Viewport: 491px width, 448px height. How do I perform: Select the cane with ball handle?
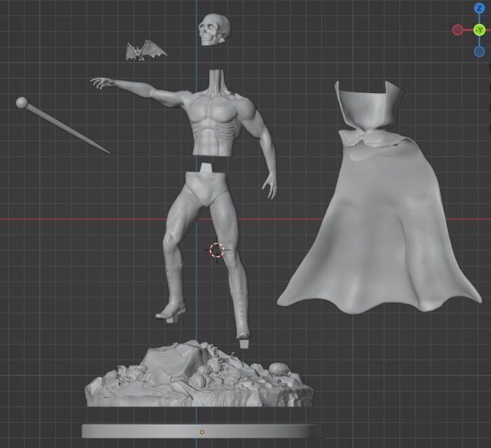[61, 125]
